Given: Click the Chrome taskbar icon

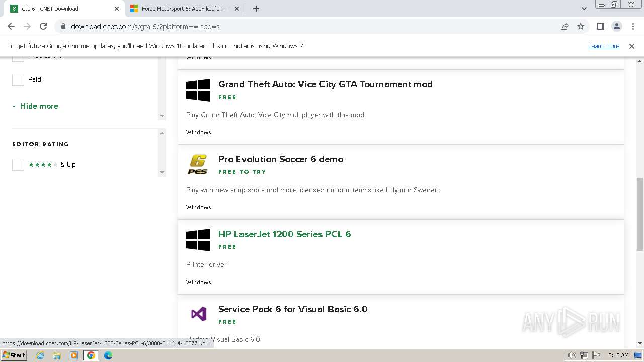Looking at the screenshot, I should click(91, 355).
